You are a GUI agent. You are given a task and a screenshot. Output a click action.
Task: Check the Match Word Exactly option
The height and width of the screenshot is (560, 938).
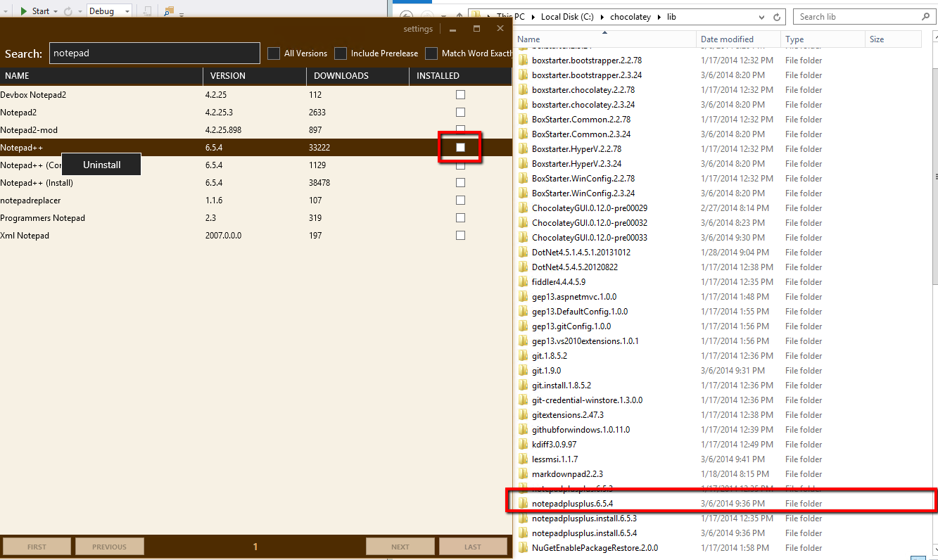coord(431,53)
